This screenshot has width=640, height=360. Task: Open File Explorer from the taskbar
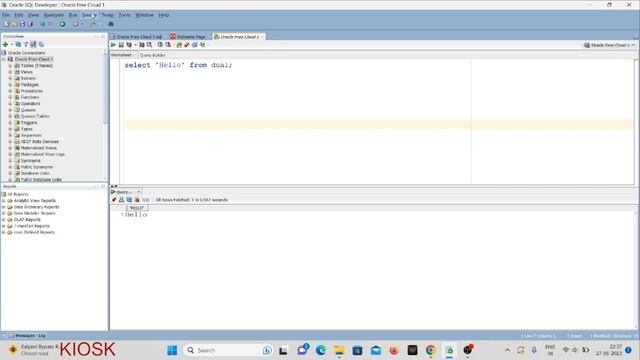(x=339, y=350)
